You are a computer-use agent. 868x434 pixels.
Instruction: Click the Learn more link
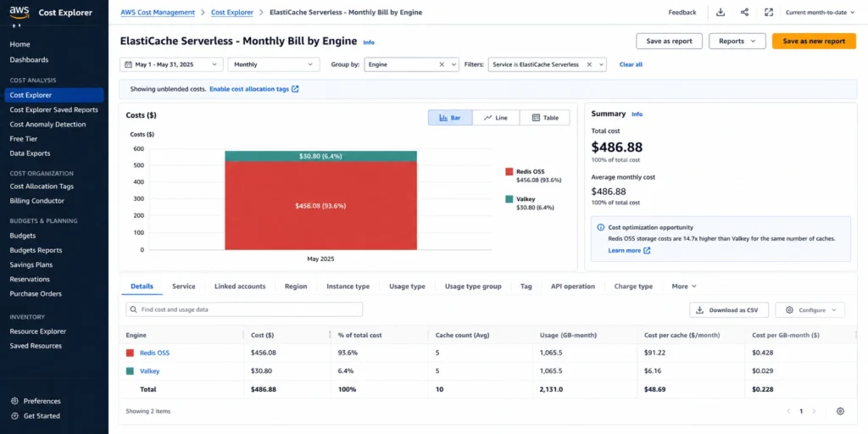coord(625,251)
